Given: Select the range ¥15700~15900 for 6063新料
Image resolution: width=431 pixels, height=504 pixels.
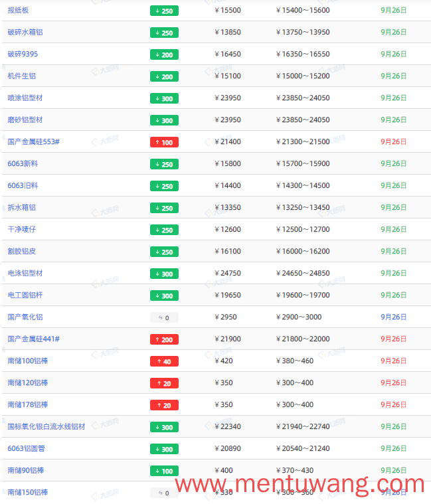Looking at the screenshot, I should tap(303, 163).
